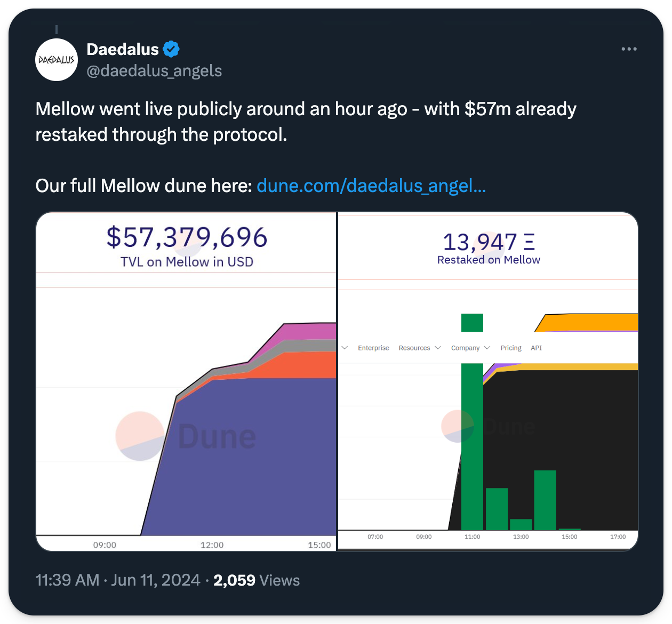
Task: Click the 2,059 Views count
Action: click(x=257, y=580)
